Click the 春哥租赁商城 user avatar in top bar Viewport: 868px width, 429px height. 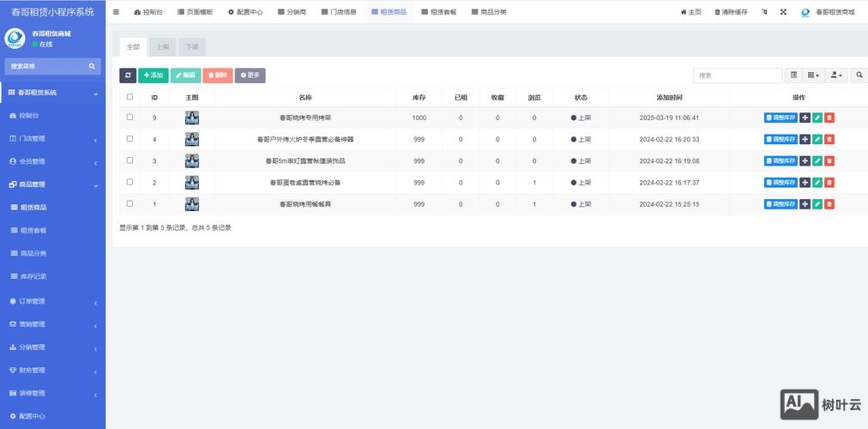pos(805,12)
